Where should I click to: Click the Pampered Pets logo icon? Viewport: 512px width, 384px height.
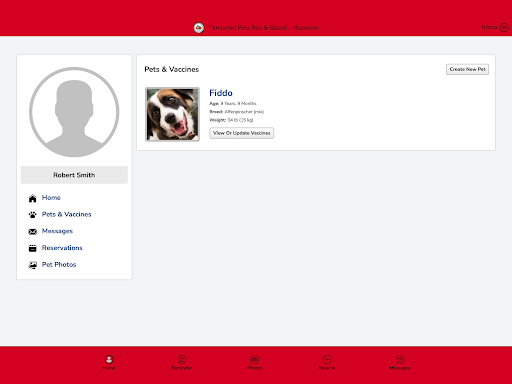199,28
